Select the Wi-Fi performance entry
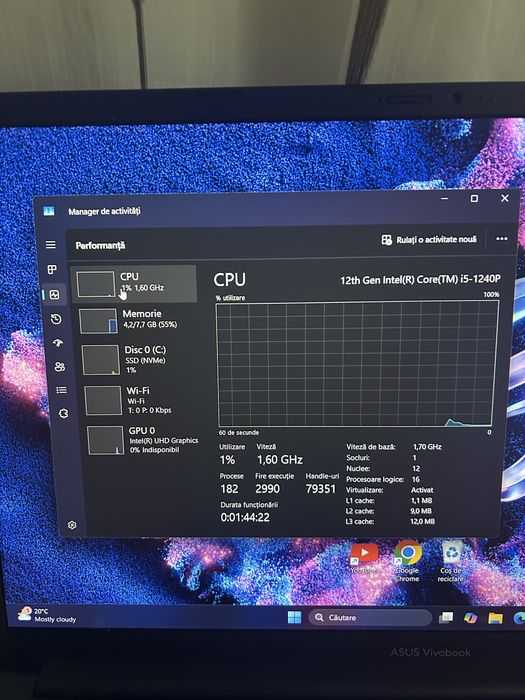Screen dimensions: 525x700 pos(143,400)
